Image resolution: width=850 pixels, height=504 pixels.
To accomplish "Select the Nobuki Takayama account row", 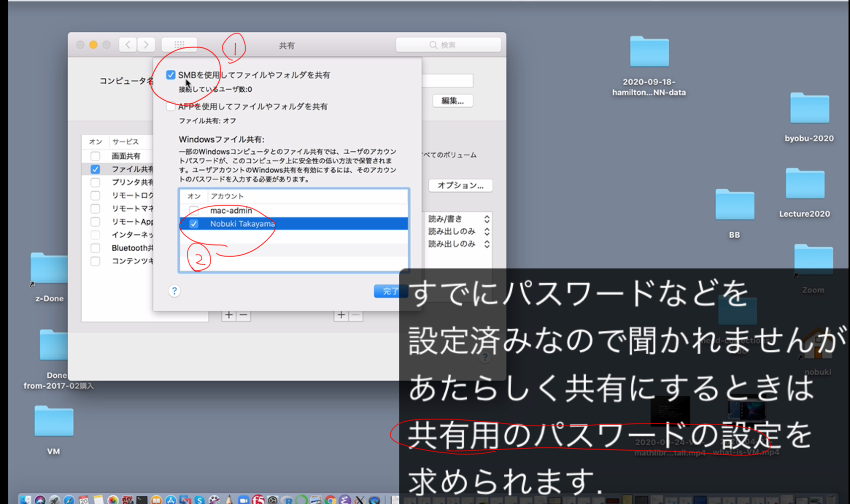I will pyautogui.click(x=294, y=224).
